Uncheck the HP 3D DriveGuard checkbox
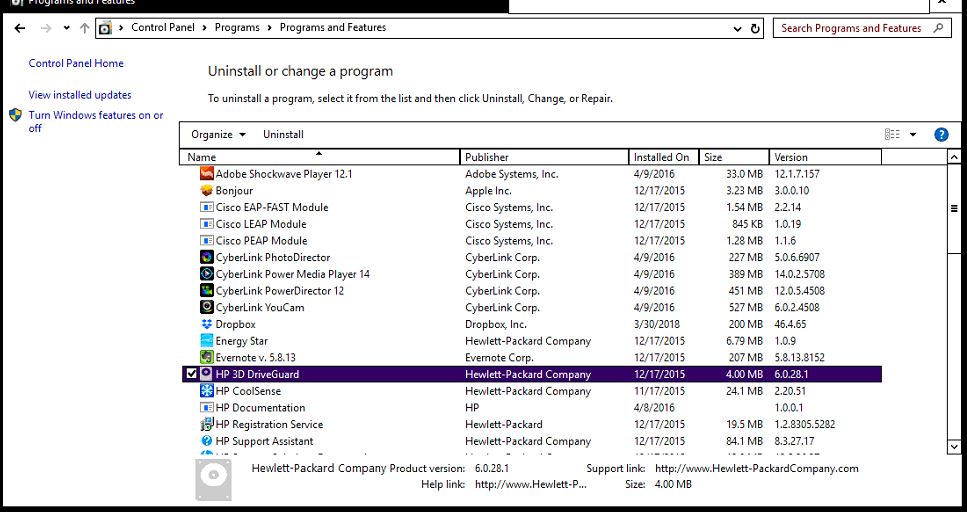This screenshot has width=967, height=512. point(191,374)
